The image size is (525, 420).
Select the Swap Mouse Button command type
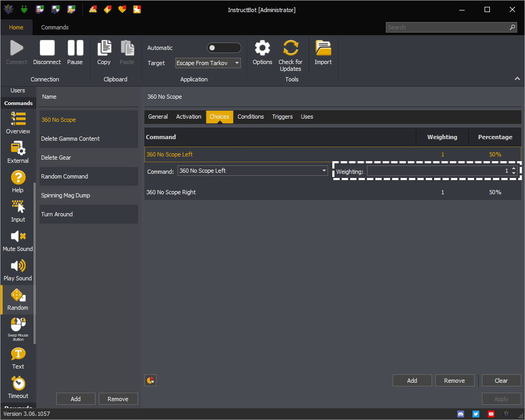click(x=18, y=329)
